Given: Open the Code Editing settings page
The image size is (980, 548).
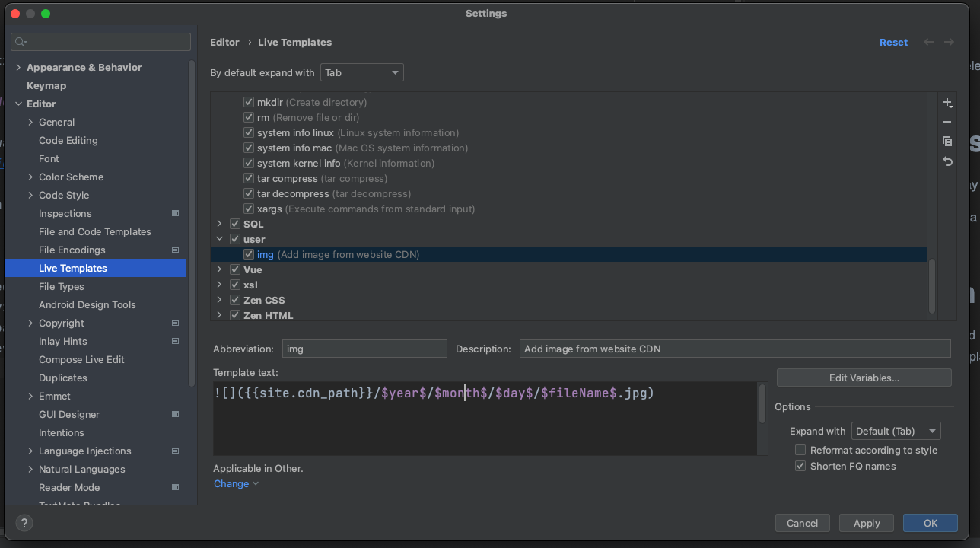Looking at the screenshot, I should 68,140.
